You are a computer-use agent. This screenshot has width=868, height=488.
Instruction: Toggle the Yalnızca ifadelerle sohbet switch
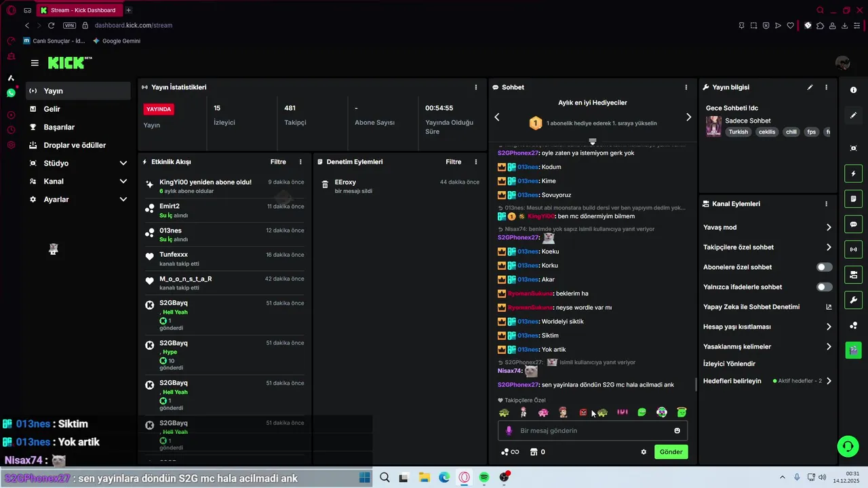tap(824, 287)
